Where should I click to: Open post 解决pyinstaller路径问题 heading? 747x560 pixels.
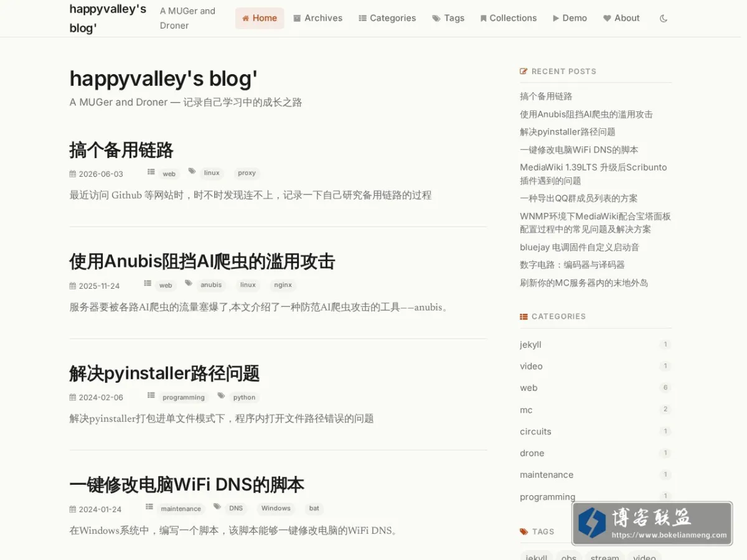(164, 373)
